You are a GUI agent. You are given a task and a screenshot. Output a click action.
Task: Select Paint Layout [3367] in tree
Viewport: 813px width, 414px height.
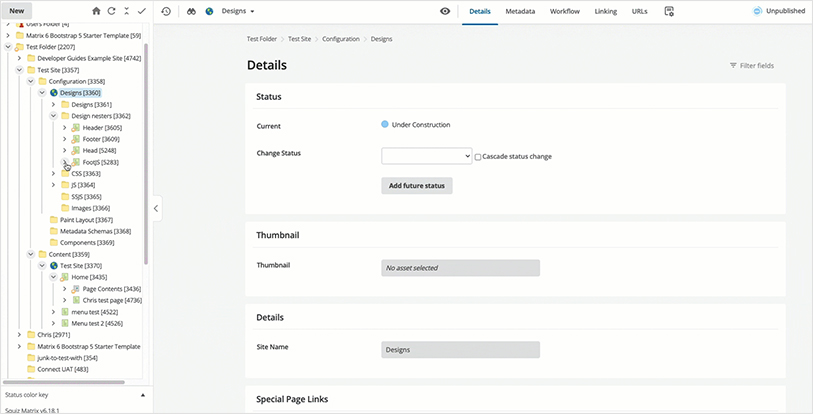coord(86,220)
